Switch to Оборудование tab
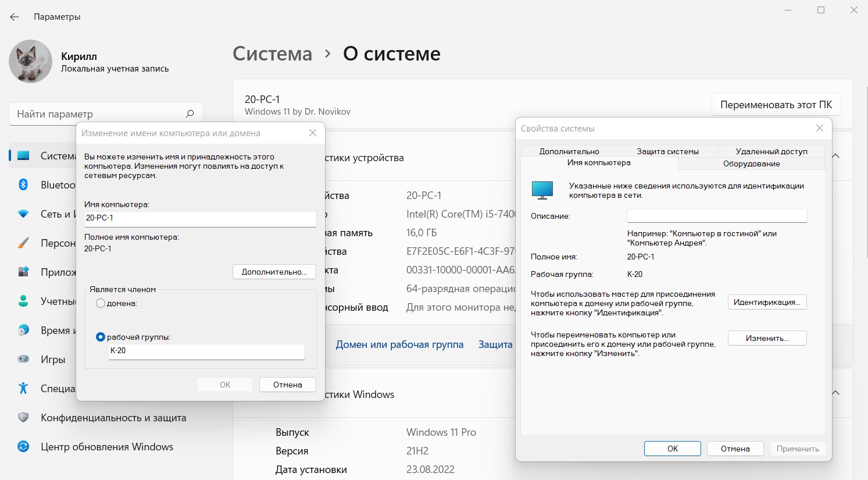The image size is (868, 480). [752, 163]
